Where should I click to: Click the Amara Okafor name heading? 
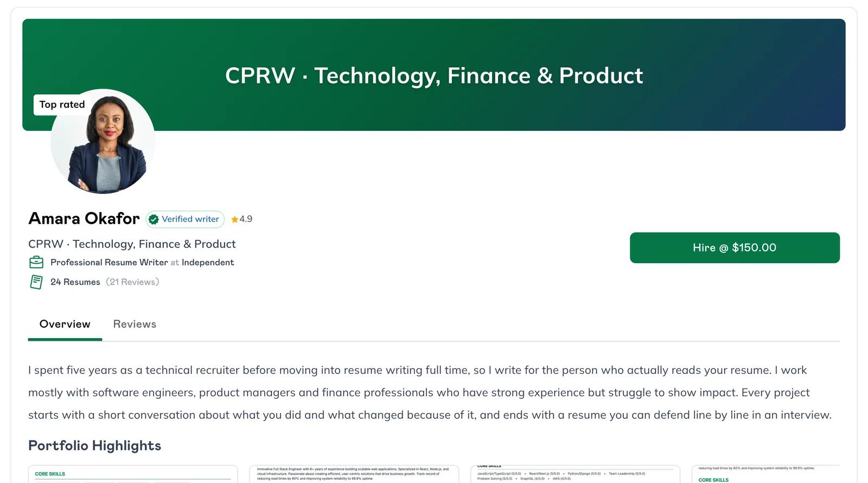(x=84, y=219)
